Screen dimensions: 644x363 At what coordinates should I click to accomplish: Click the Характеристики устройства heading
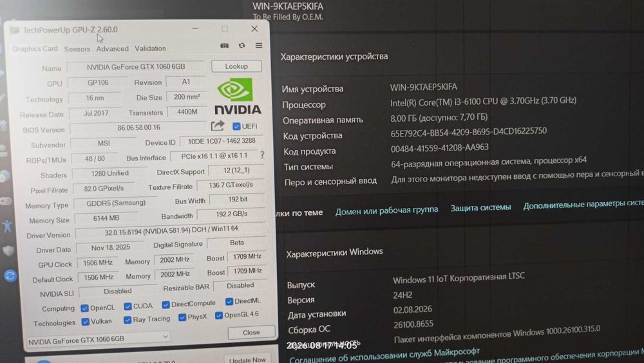coord(334,57)
